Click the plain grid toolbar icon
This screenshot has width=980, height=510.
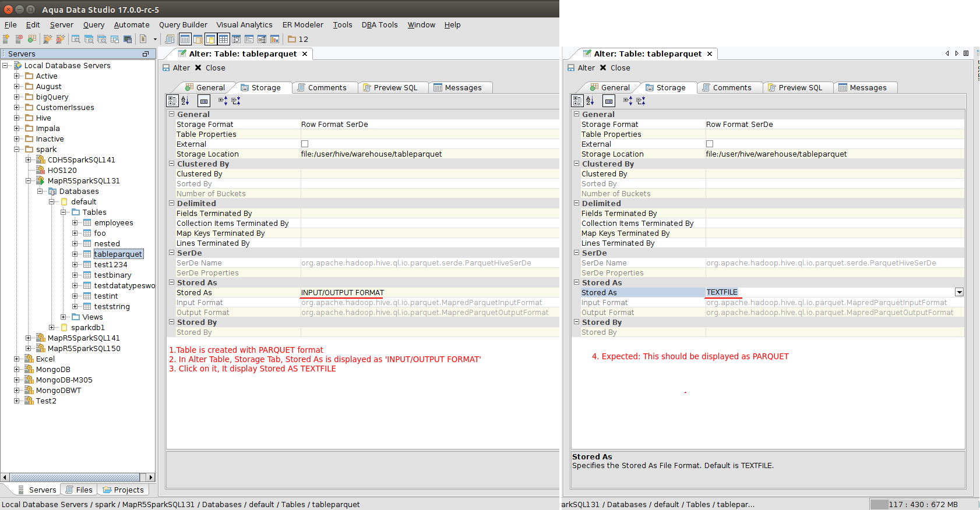point(223,39)
